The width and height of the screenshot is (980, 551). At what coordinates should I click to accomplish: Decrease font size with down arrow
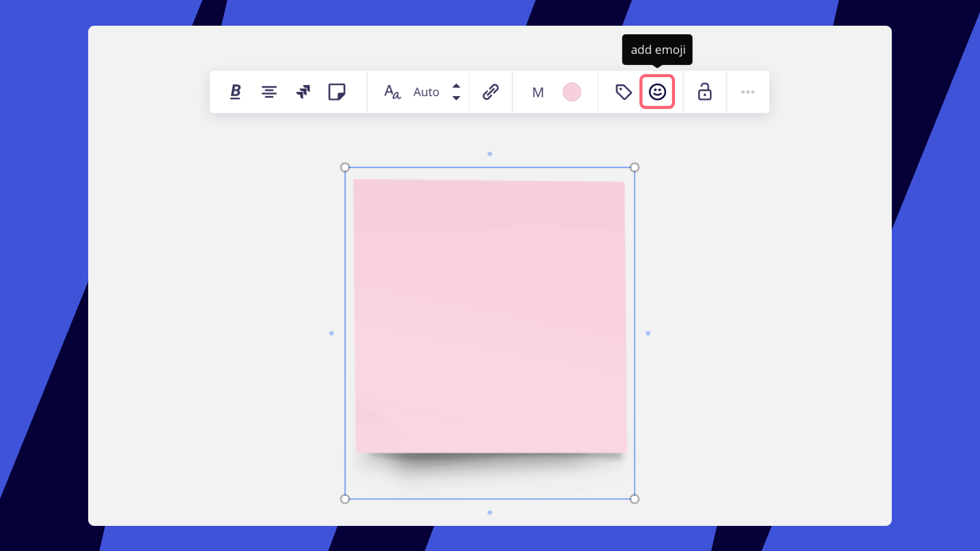456,98
